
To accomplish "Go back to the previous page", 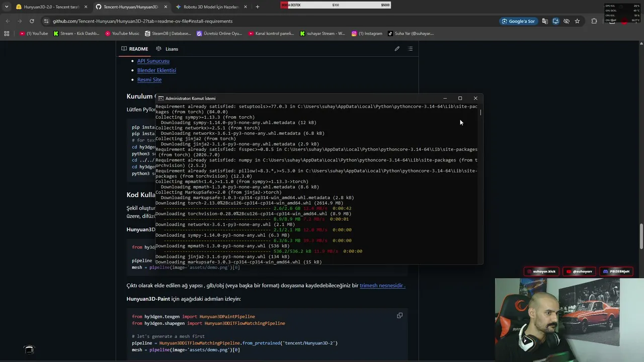I will click(x=8, y=21).
